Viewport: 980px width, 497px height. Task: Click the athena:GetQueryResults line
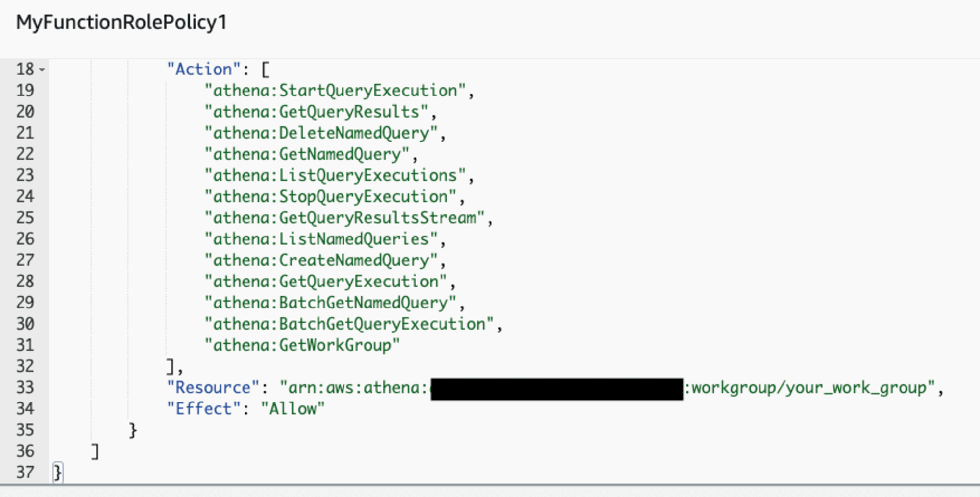[x=316, y=112]
